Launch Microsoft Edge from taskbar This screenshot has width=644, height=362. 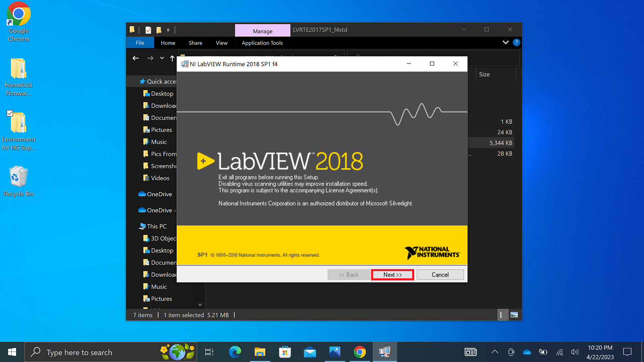pos(235,352)
